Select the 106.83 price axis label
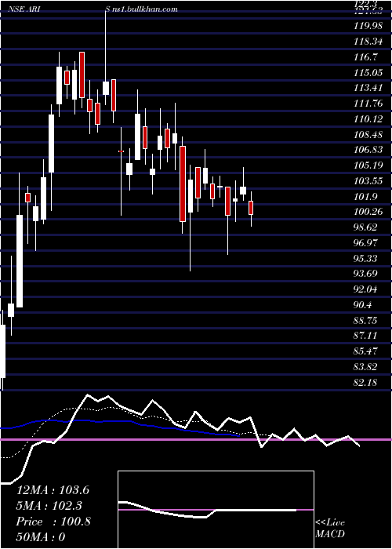The image size is (392, 549). 368,150
